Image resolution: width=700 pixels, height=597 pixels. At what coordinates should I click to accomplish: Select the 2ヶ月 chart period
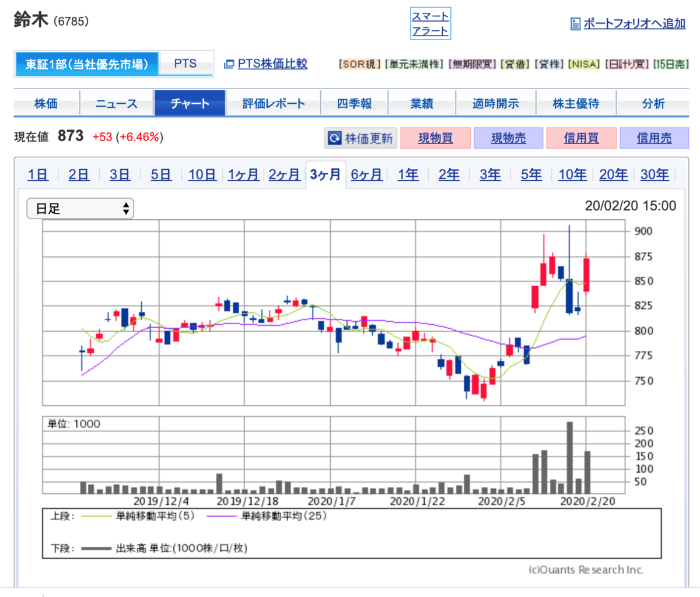click(x=284, y=174)
